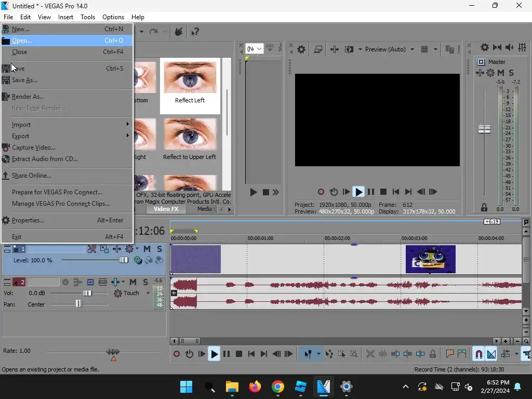Solo video track 1
Viewport: 532px width, 399px height.
point(159,249)
